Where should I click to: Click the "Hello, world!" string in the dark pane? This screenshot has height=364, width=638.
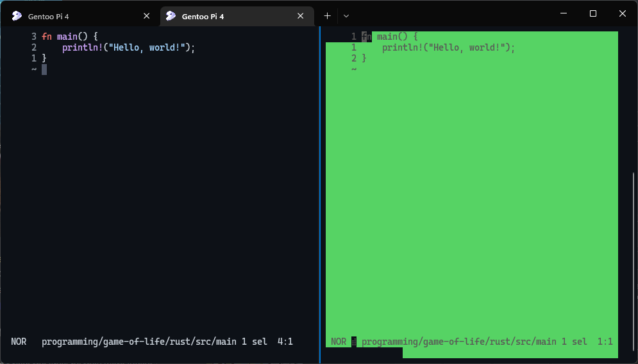coord(147,47)
